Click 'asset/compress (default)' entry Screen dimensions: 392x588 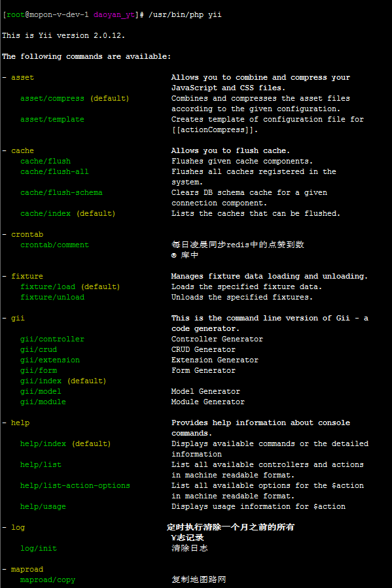tap(75, 99)
